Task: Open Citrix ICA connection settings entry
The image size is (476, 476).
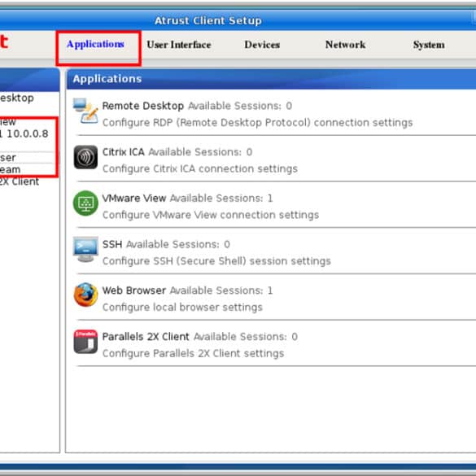Action: [x=123, y=152]
